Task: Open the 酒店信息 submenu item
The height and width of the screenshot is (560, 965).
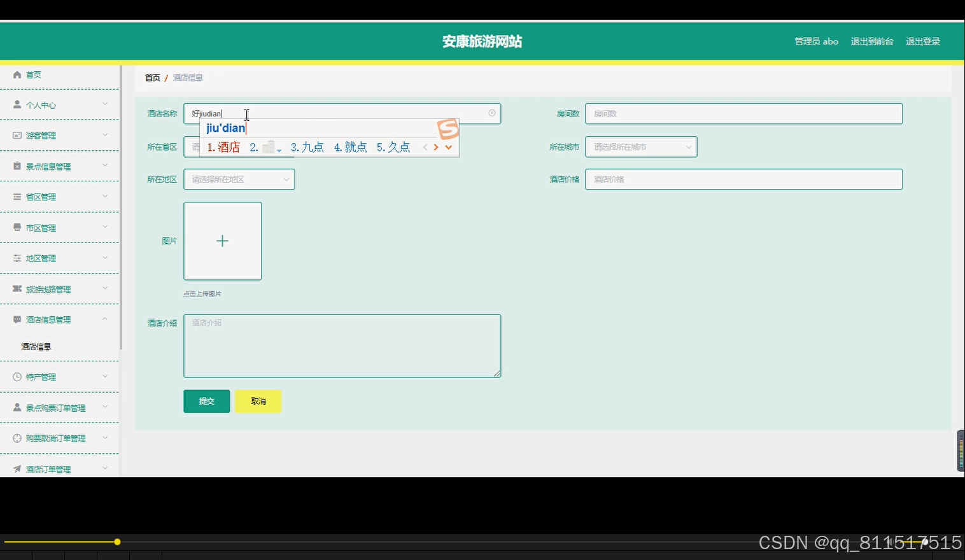Action: click(36, 347)
